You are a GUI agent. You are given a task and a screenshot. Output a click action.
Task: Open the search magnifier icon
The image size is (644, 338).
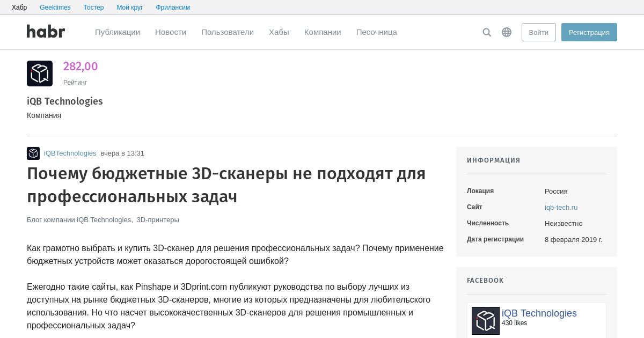[x=487, y=32]
